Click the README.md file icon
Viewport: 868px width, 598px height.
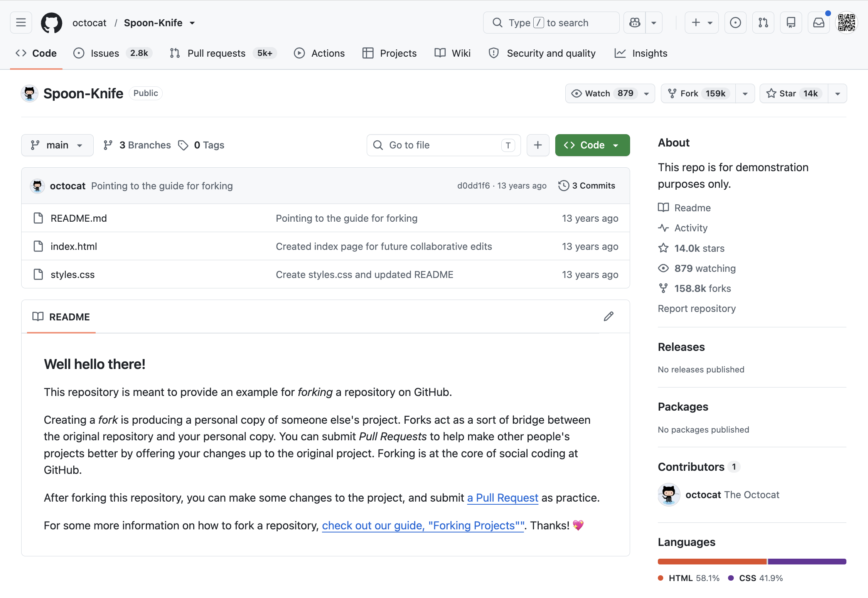coord(38,218)
